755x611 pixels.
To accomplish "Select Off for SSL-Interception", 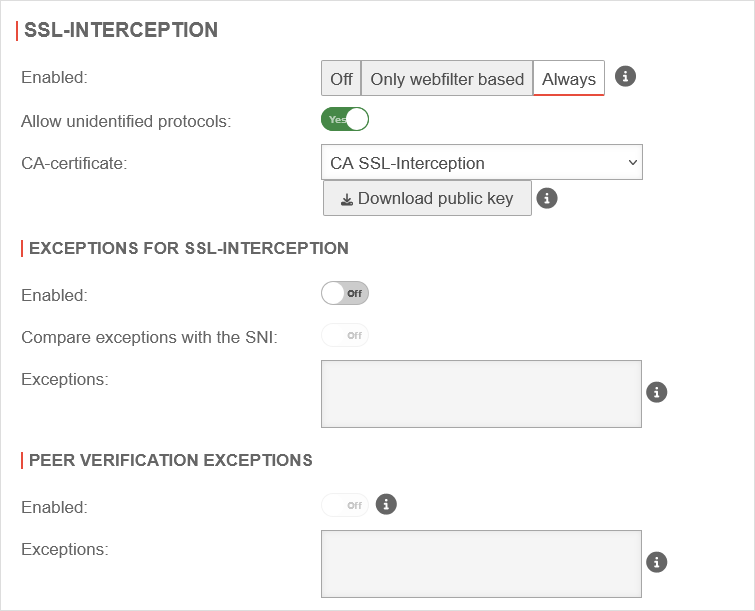I will pos(341,79).
